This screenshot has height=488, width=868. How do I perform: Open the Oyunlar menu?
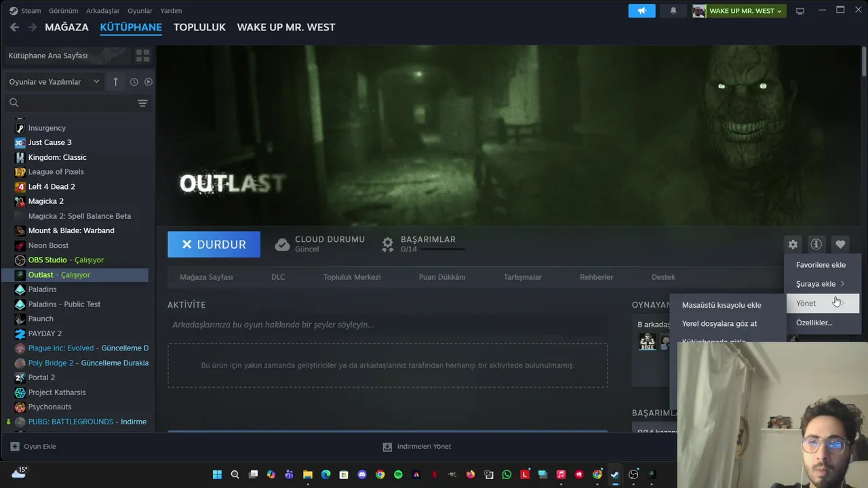[140, 11]
